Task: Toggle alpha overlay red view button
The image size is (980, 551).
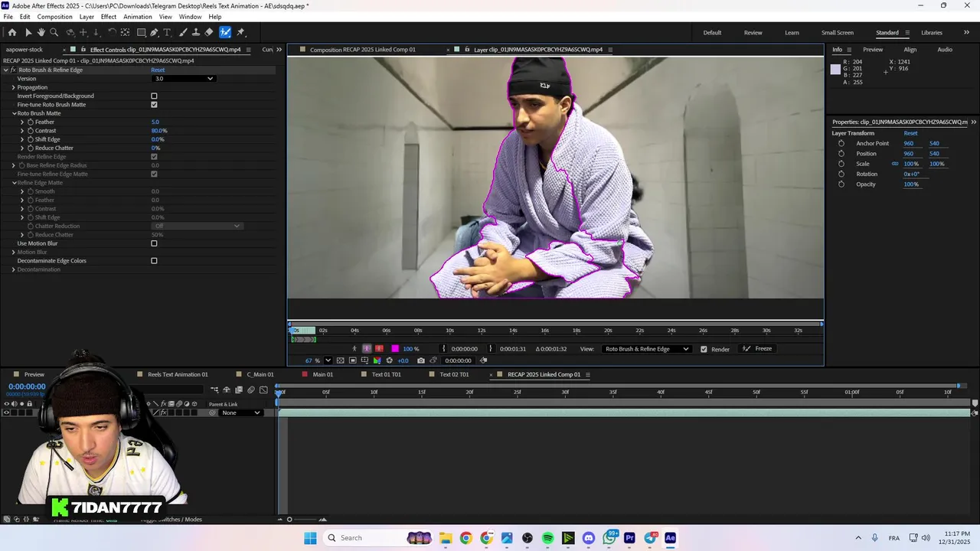Action: point(379,349)
